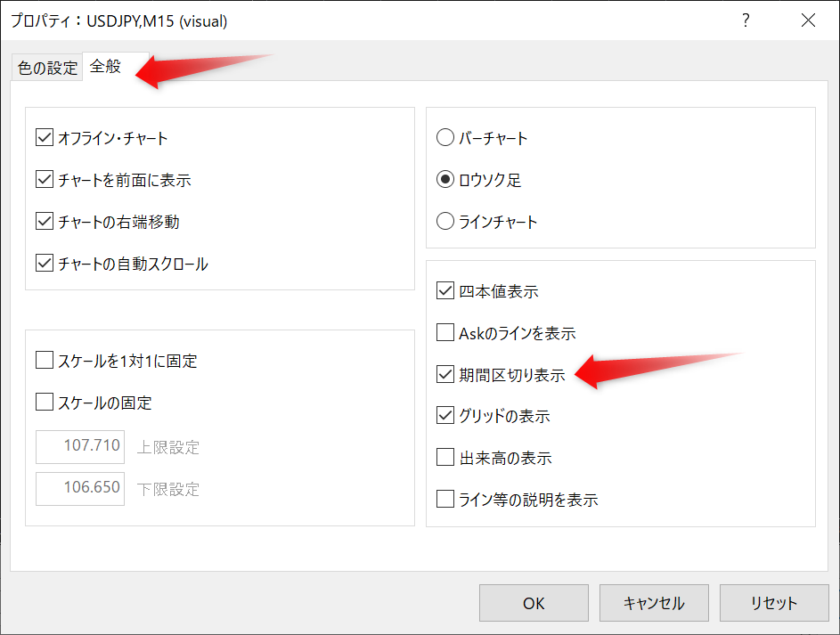Enable Askのラインを表示 checkbox
840x635 pixels.
445,333
